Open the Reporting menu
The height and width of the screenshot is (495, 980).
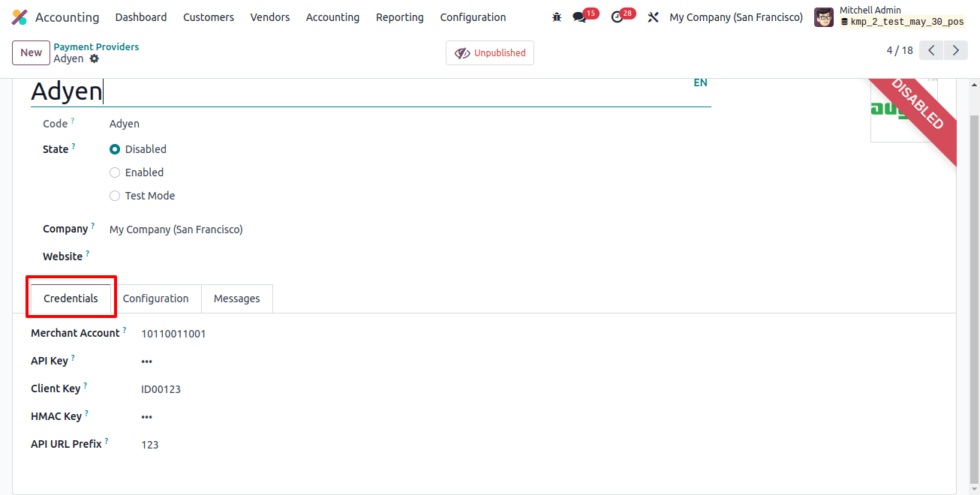click(400, 17)
